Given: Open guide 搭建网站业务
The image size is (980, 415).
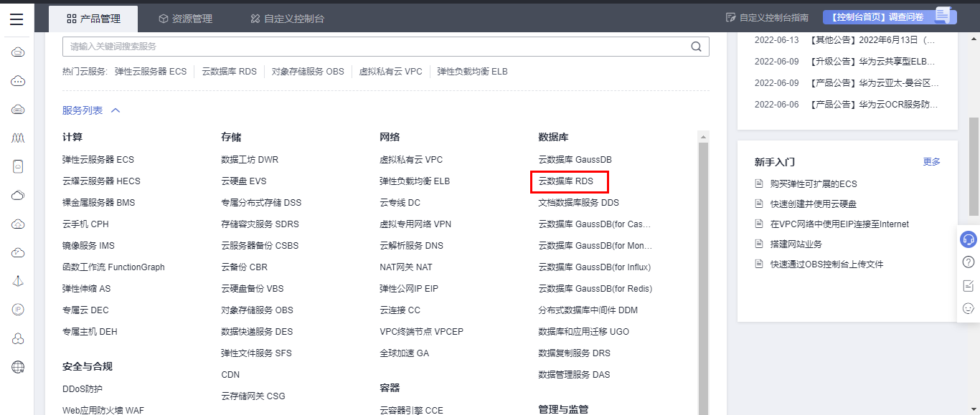Looking at the screenshot, I should 796,244.
